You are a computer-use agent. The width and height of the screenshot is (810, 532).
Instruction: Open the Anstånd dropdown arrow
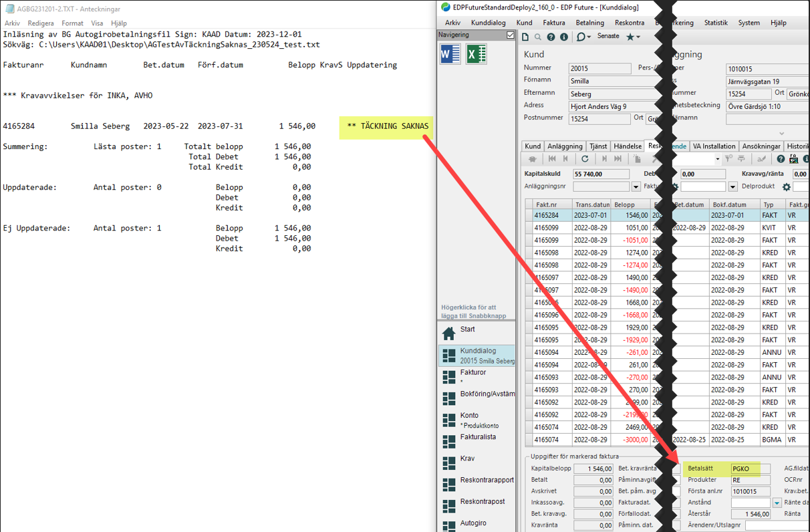click(x=777, y=503)
